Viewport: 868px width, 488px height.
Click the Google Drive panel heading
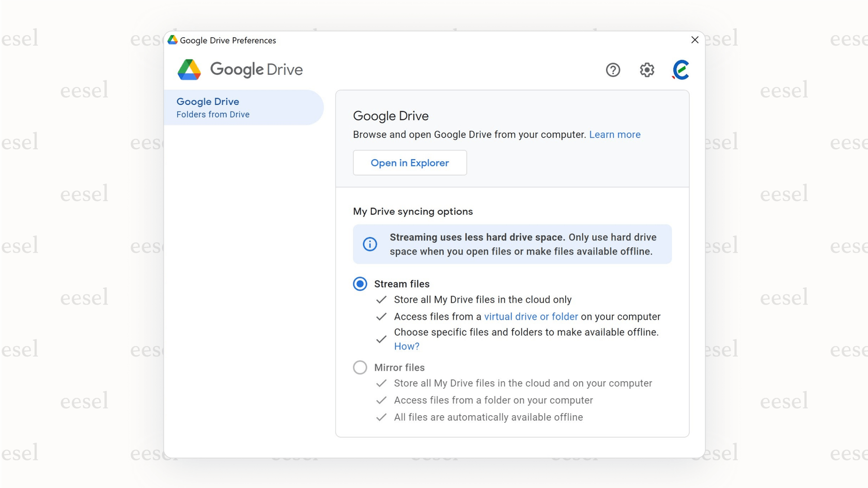click(x=391, y=116)
